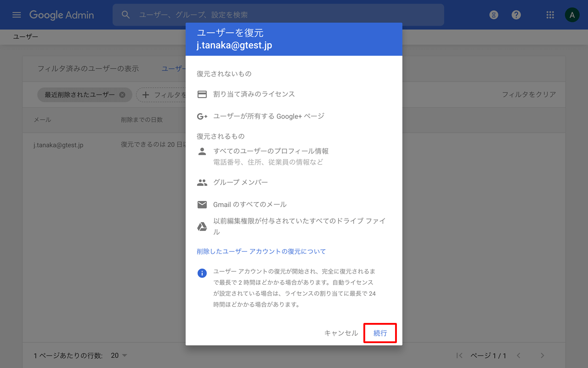Click the Gmail envelope icon

point(202,205)
